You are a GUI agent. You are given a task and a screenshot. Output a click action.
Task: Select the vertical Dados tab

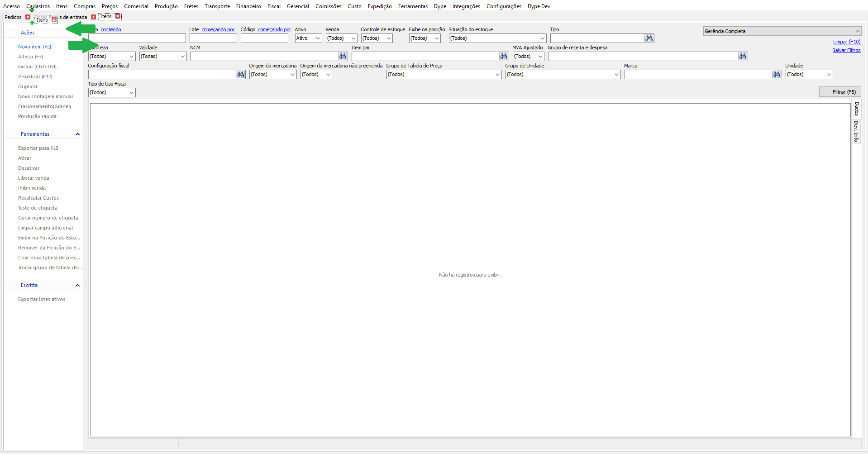pyautogui.click(x=856, y=109)
